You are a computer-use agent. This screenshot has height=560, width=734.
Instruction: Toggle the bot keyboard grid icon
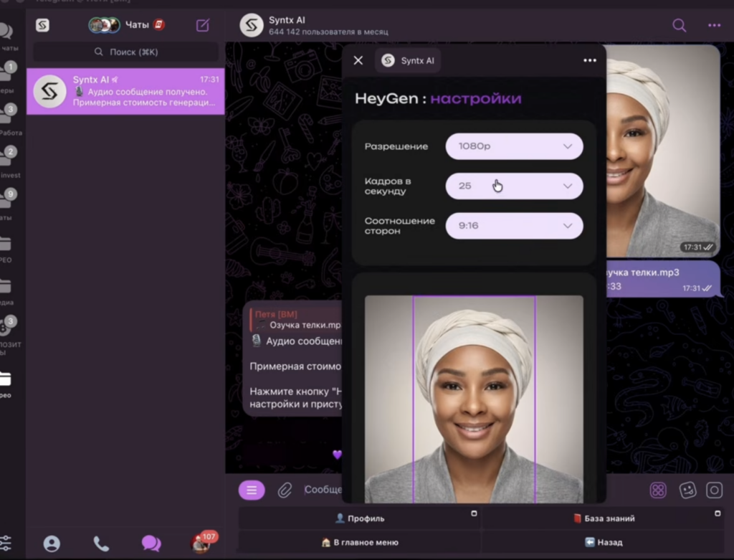(x=658, y=490)
